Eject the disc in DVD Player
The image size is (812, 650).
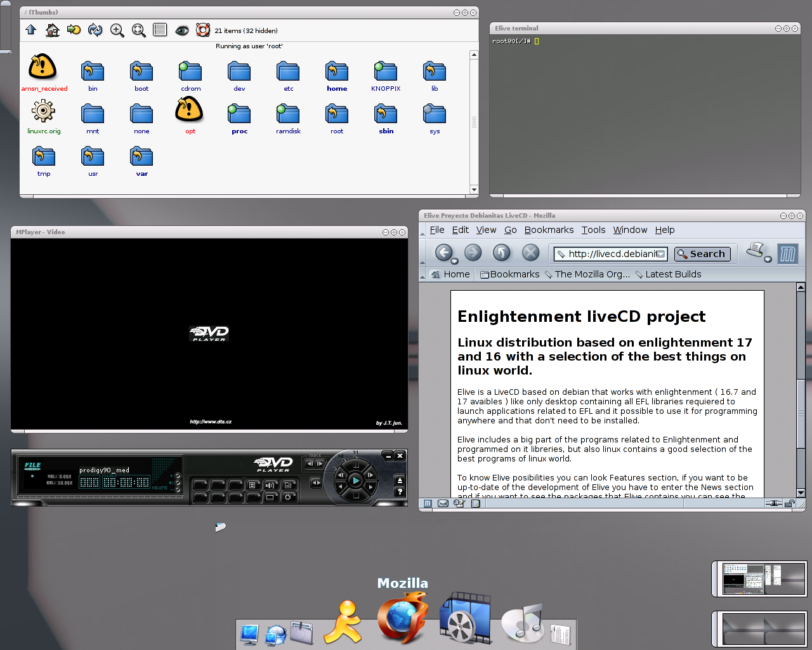coord(400,481)
